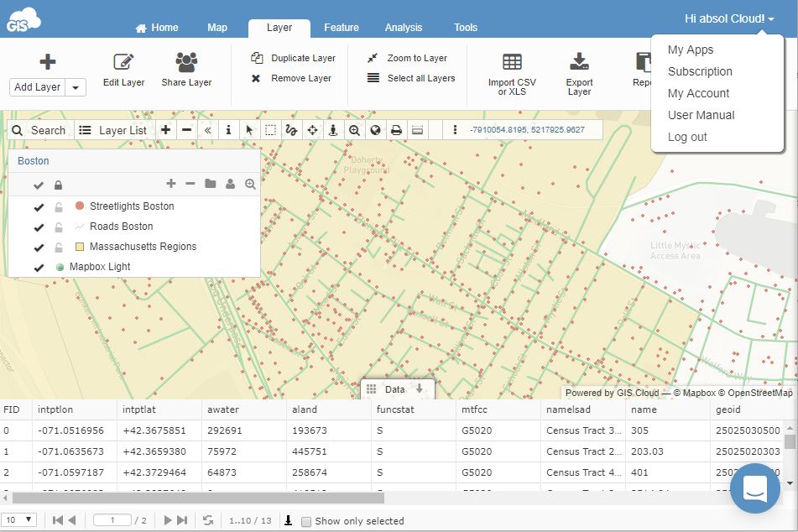
Task: Click the Edit Layer icon
Action: tap(123, 62)
